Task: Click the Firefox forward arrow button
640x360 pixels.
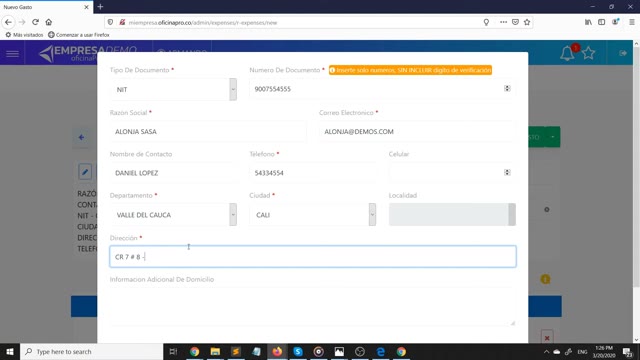Action: pos(22,22)
